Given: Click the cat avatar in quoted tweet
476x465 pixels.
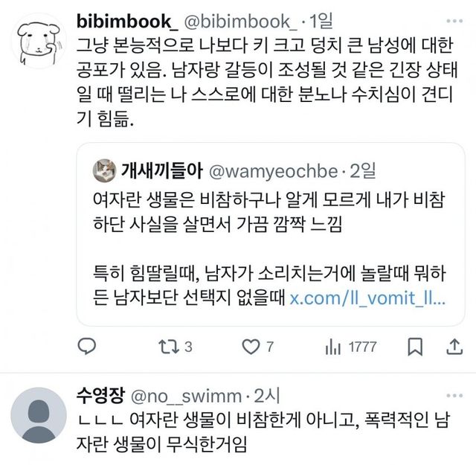Looking at the screenshot, I should pyautogui.click(x=103, y=171).
